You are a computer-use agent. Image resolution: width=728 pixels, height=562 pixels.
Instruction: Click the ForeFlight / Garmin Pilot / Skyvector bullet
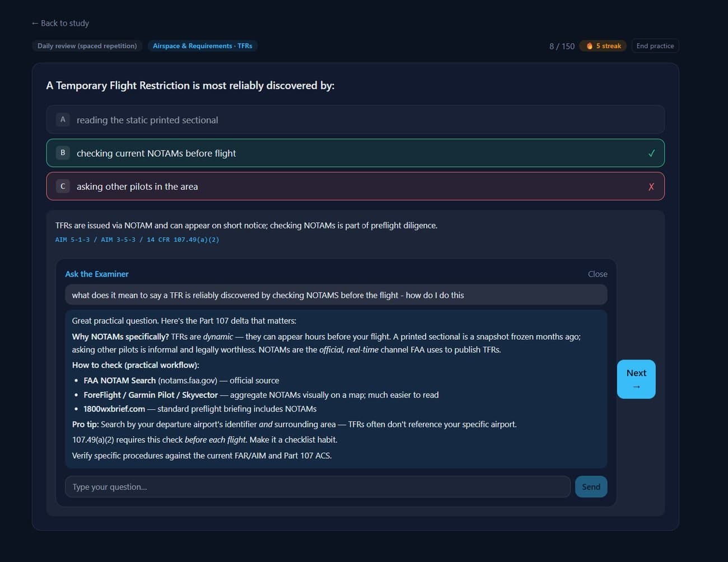click(261, 395)
